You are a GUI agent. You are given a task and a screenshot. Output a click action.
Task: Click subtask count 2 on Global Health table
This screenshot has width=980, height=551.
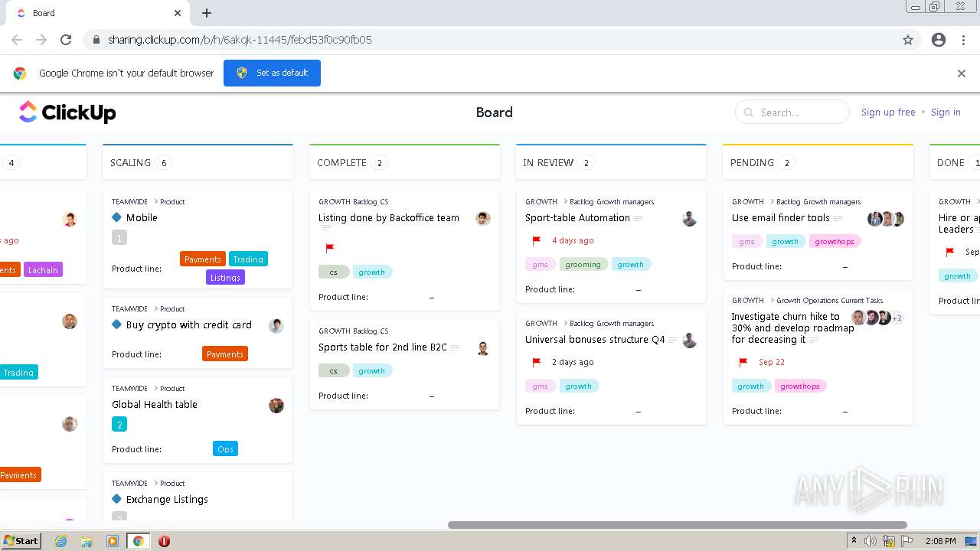coord(119,425)
